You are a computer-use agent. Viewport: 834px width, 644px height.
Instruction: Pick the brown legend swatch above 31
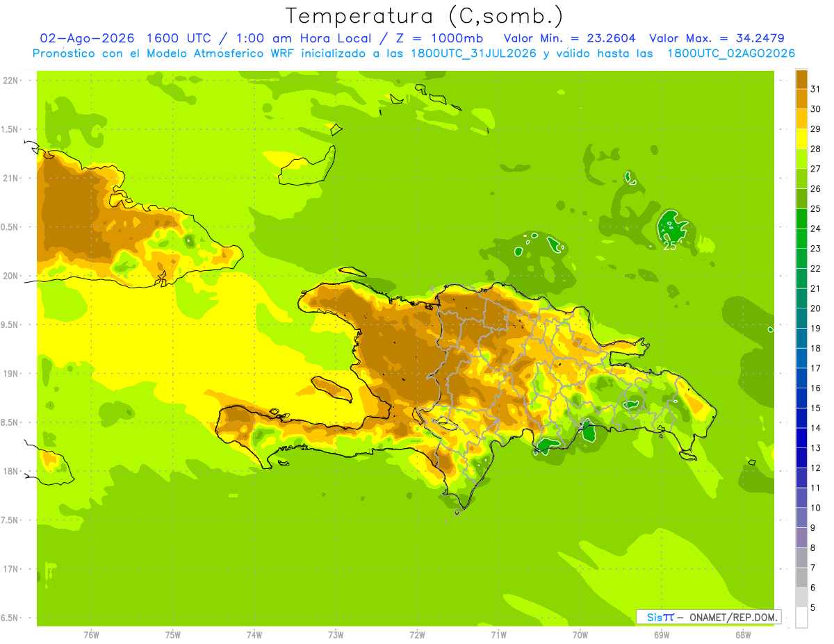point(801,79)
